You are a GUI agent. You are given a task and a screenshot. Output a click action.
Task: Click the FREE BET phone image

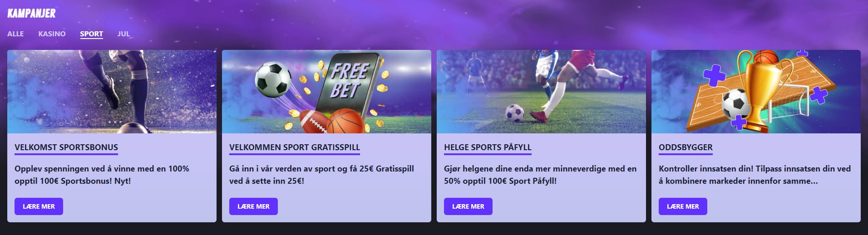coord(347,84)
